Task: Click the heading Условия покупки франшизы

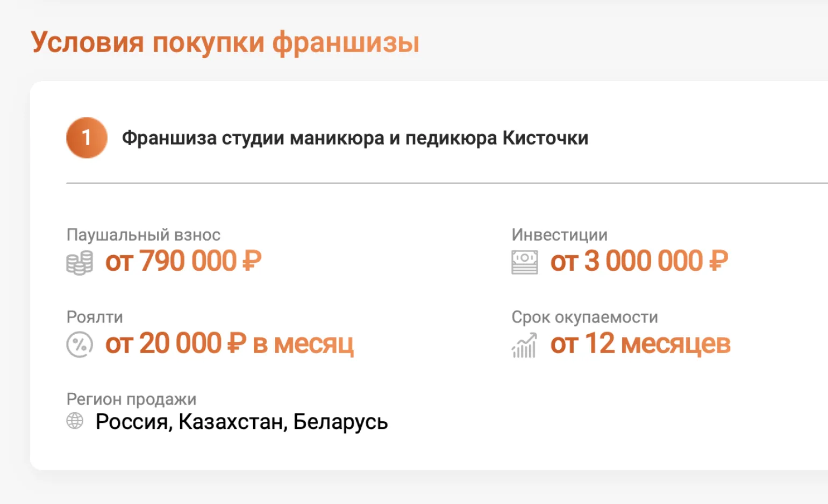Action: tap(225, 42)
